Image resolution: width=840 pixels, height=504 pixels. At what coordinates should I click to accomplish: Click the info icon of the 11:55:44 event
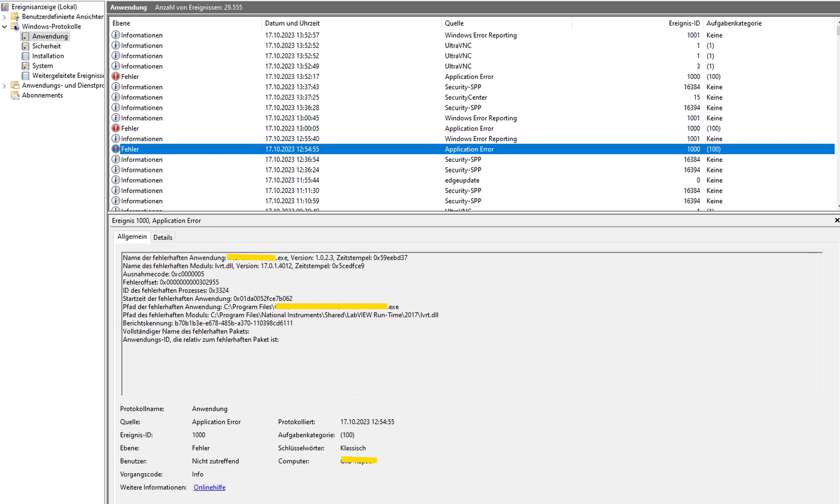(115, 180)
